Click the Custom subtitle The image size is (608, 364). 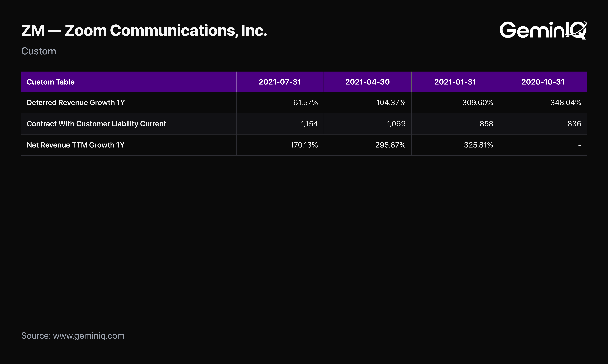tap(39, 51)
